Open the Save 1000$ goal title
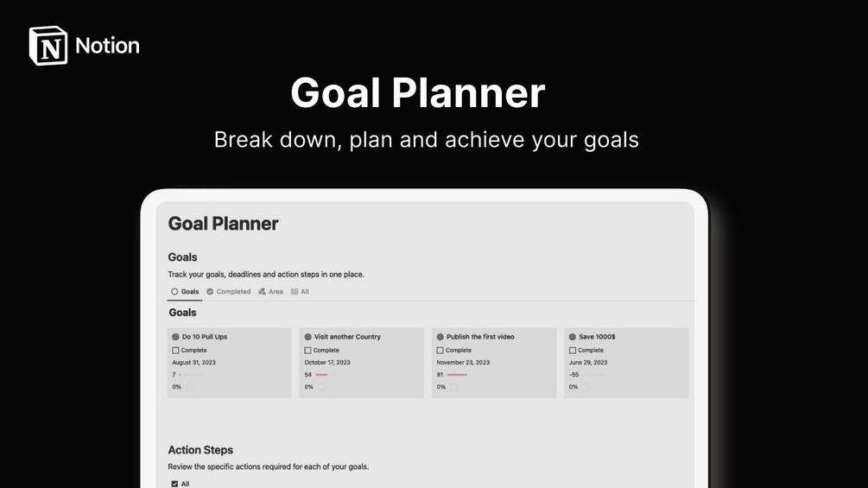Viewport: 868px width, 488px height. [x=597, y=336]
